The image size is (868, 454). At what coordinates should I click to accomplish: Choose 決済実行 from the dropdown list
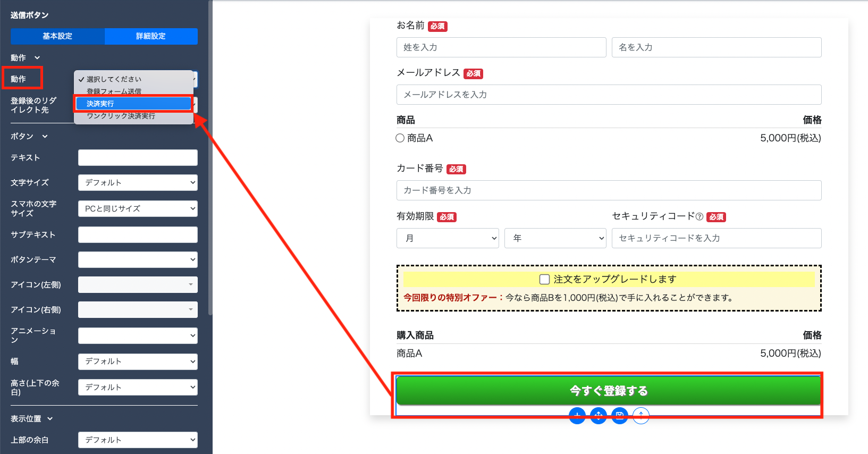pos(133,104)
